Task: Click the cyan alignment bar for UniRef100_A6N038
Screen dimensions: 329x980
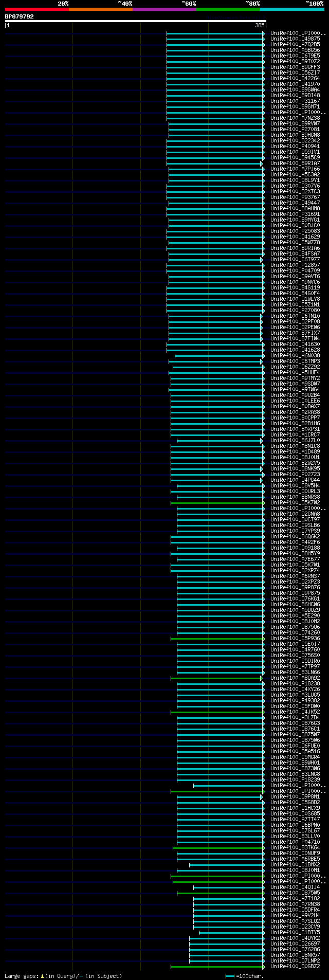Action: 220,355
